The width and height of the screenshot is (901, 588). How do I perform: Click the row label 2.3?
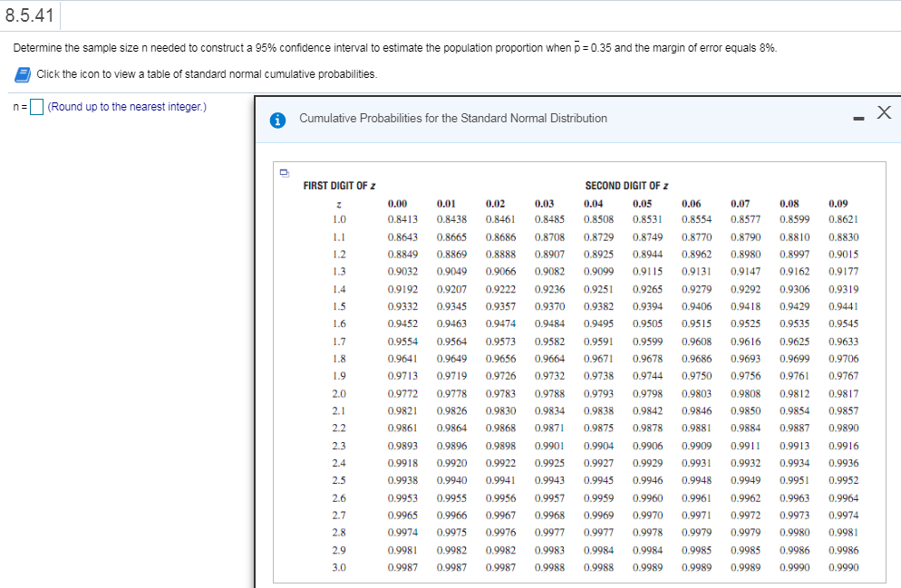(339, 446)
